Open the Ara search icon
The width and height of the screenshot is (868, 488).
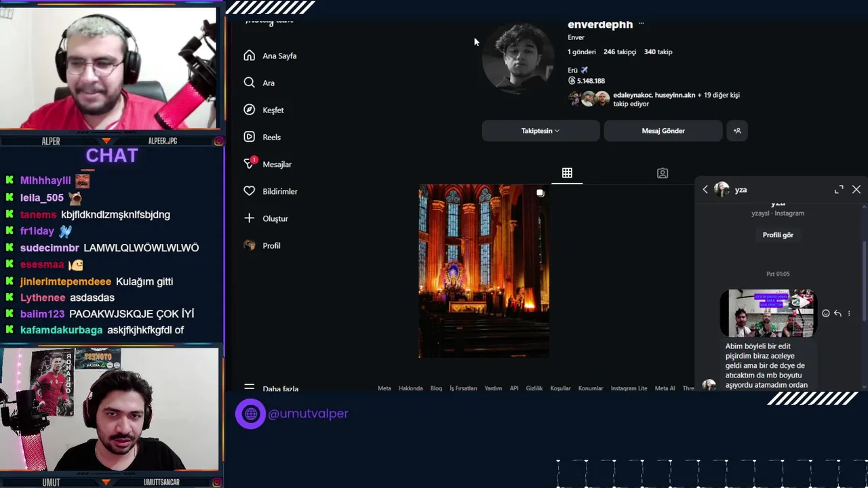pyautogui.click(x=250, y=83)
